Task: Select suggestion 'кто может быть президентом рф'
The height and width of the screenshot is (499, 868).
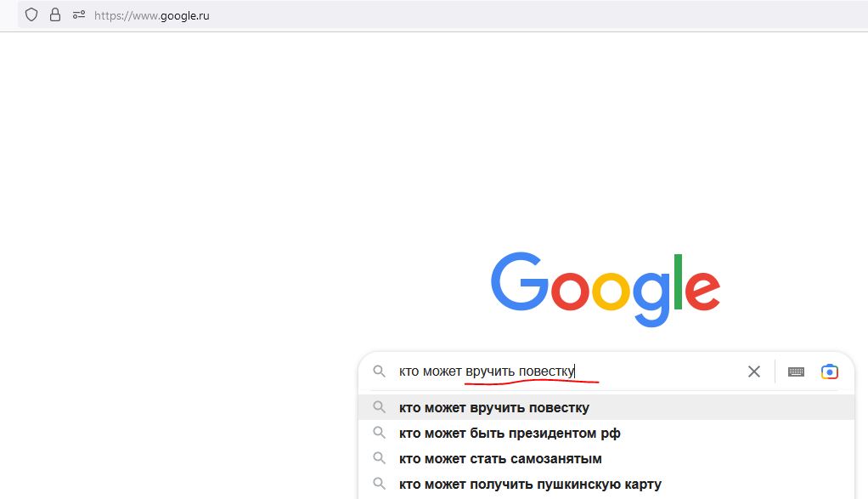Action: click(x=510, y=433)
